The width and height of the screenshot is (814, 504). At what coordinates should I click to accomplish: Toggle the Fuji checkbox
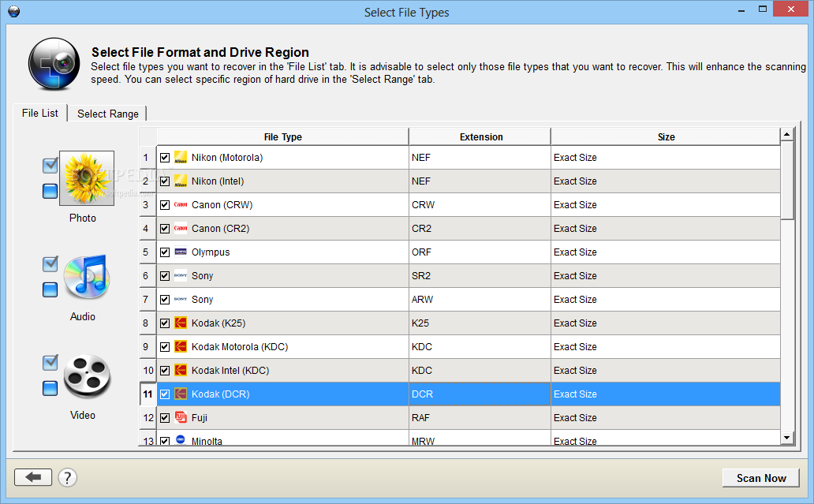165,418
